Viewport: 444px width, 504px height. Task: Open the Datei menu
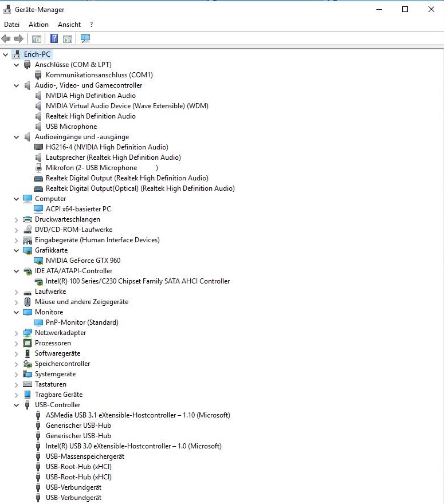pos(12,25)
